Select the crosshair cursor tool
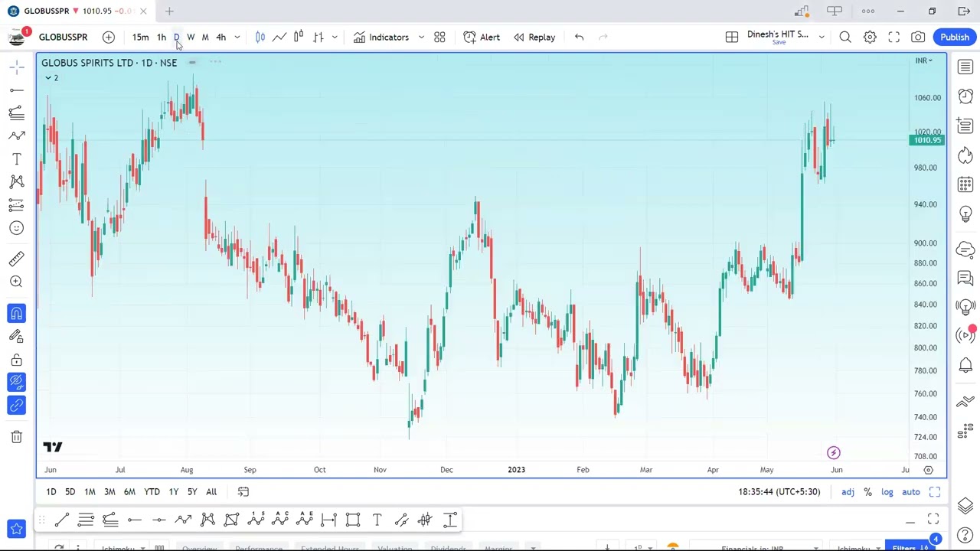980x551 pixels. point(16,67)
